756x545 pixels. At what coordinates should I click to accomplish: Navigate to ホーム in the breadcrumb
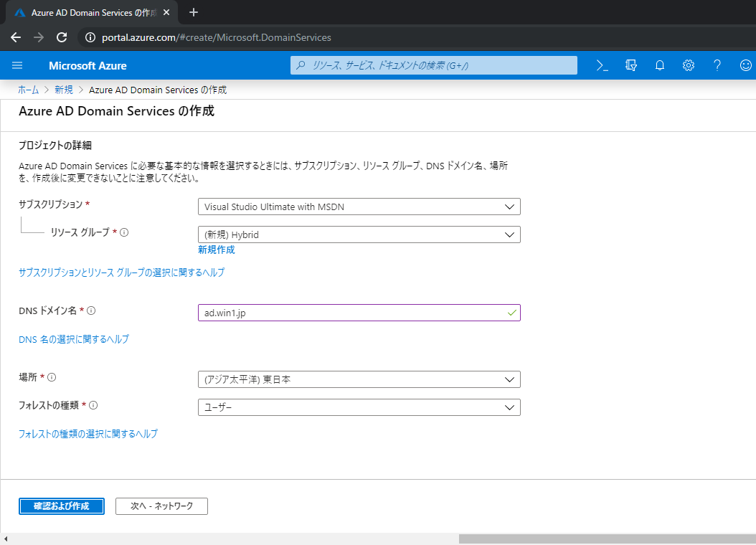pyautogui.click(x=29, y=90)
